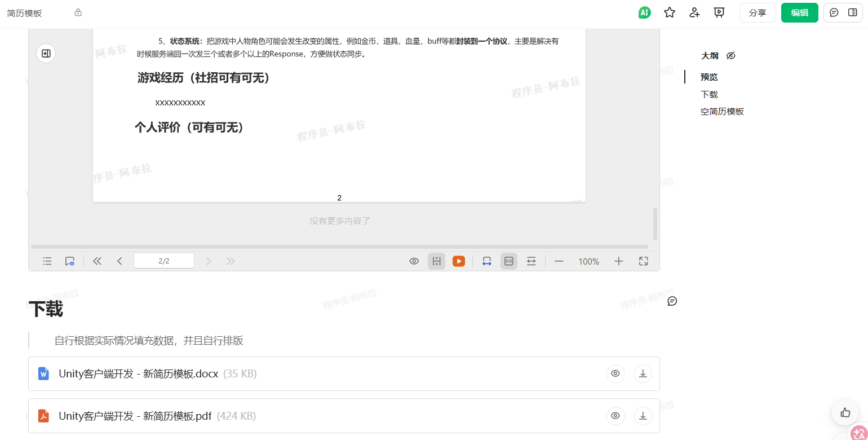Click the green 编辑 button
Viewport: 868px width, 440px height.
[x=800, y=12]
